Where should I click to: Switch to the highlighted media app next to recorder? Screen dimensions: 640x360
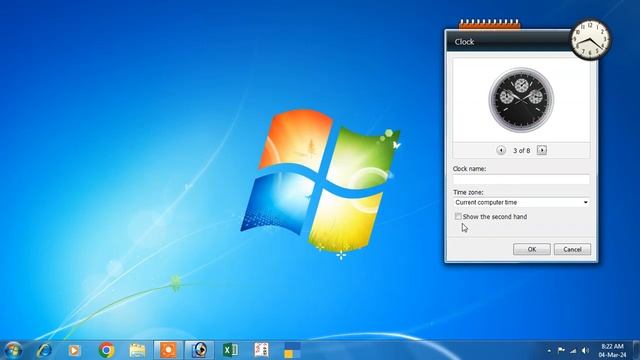tap(199, 350)
